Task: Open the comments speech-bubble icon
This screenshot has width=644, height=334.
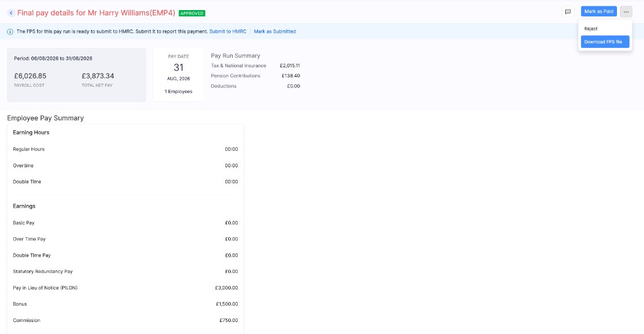Action: (x=568, y=11)
